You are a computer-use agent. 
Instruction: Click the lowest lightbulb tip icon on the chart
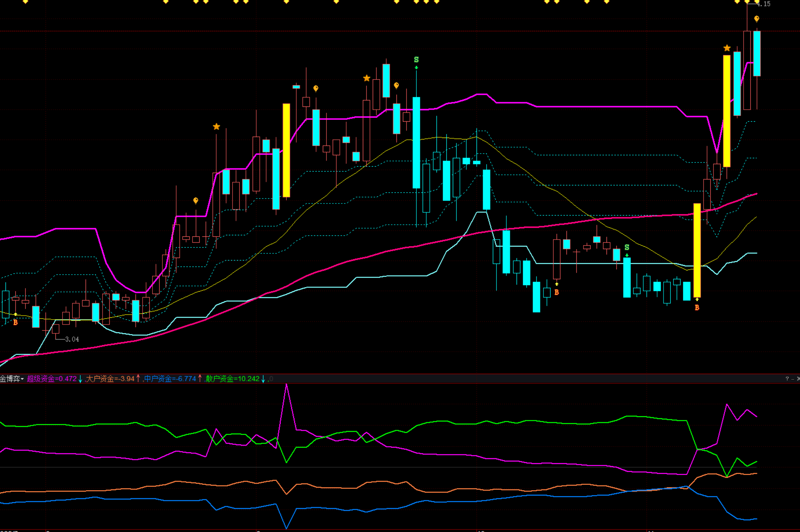click(x=196, y=200)
